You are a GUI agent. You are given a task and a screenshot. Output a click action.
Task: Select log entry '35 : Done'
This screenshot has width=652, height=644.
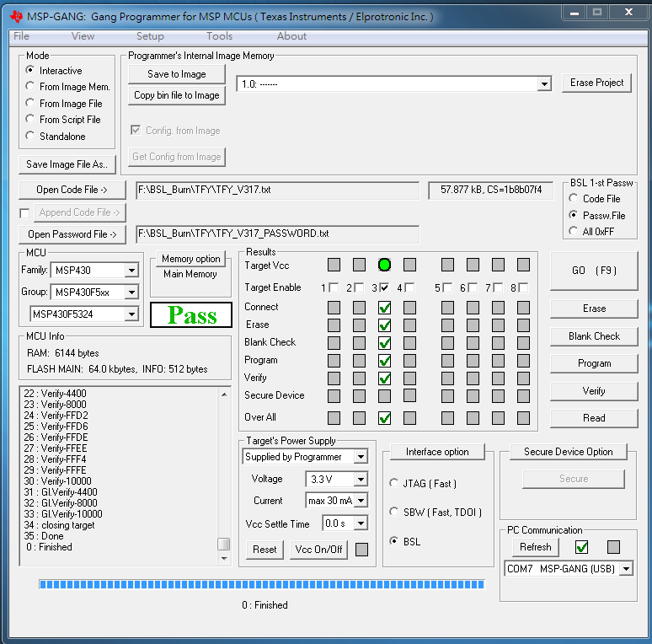point(44,536)
